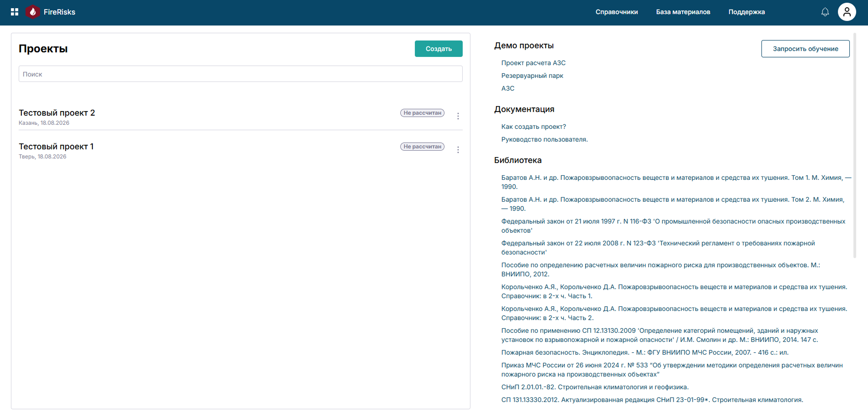Viewport: 868px width, 412px height.
Task: Open Пожарная безопасность. Энциклопедия link
Action: (645, 352)
